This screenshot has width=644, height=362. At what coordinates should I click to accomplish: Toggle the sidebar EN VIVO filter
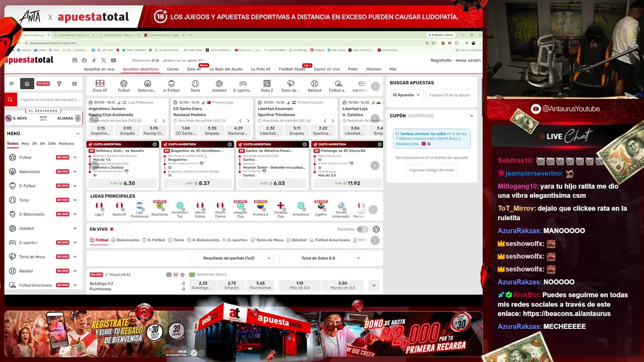click(x=43, y=83)
